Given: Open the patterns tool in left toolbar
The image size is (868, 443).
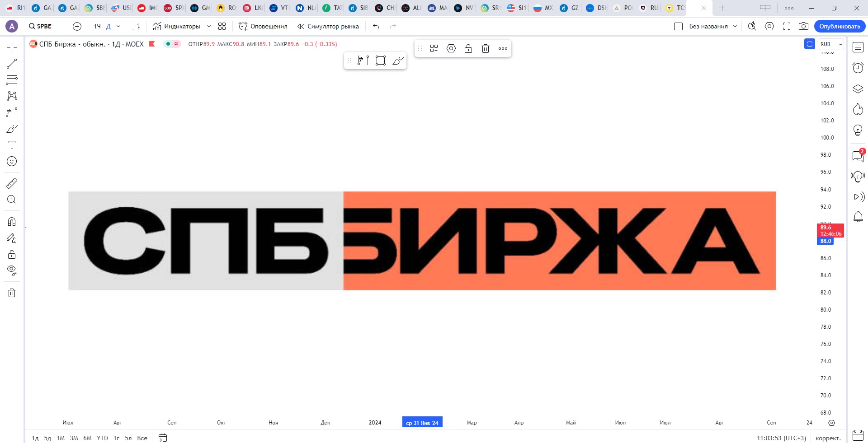Looking at the screenshot, I should click(12, 96).
